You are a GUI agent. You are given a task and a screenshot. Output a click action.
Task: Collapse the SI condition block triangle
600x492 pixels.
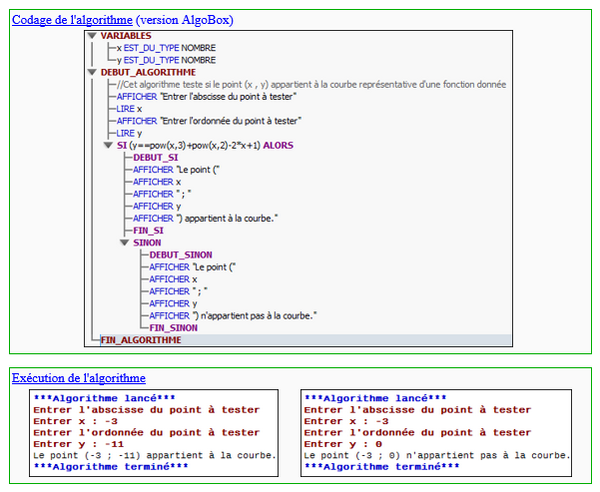[108, 145]
